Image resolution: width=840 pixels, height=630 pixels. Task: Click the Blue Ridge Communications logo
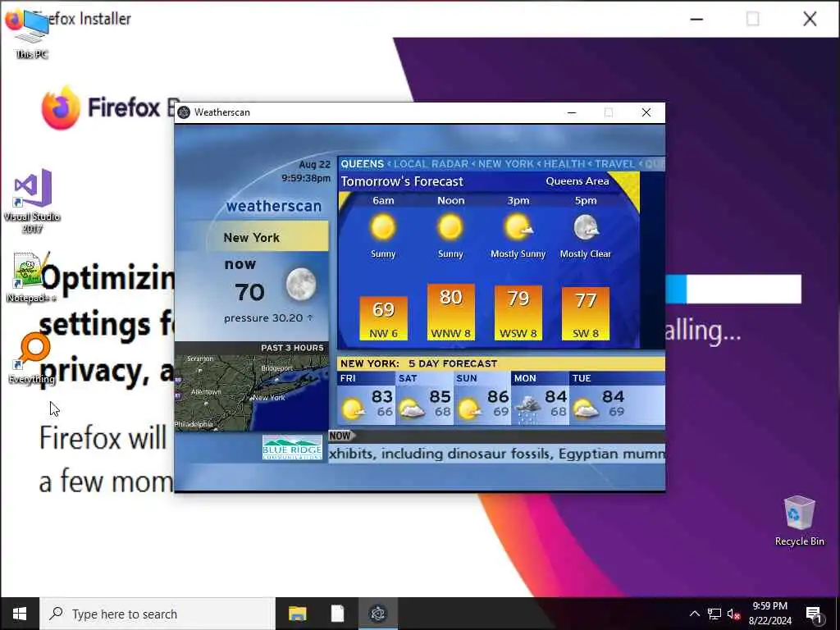293,448
